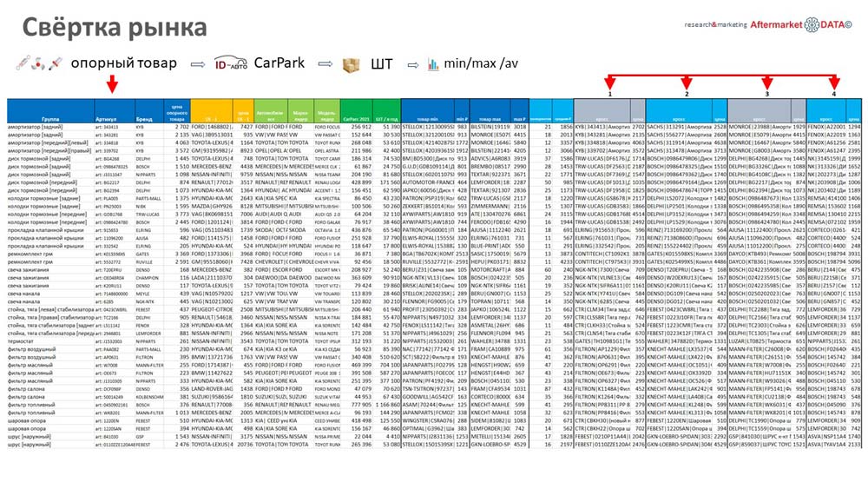Click max product cell 'MOTORCRAFT|A'

pos(490,270)
